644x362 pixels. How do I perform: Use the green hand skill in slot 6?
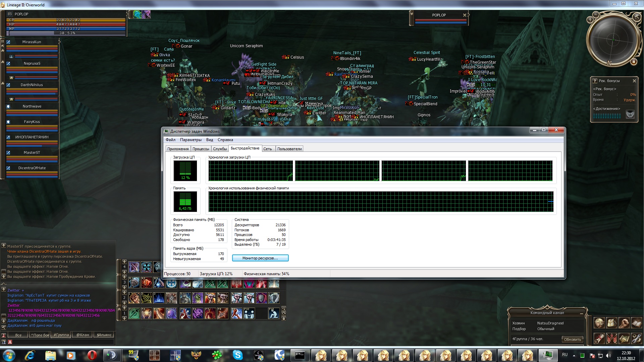point(198,298)
